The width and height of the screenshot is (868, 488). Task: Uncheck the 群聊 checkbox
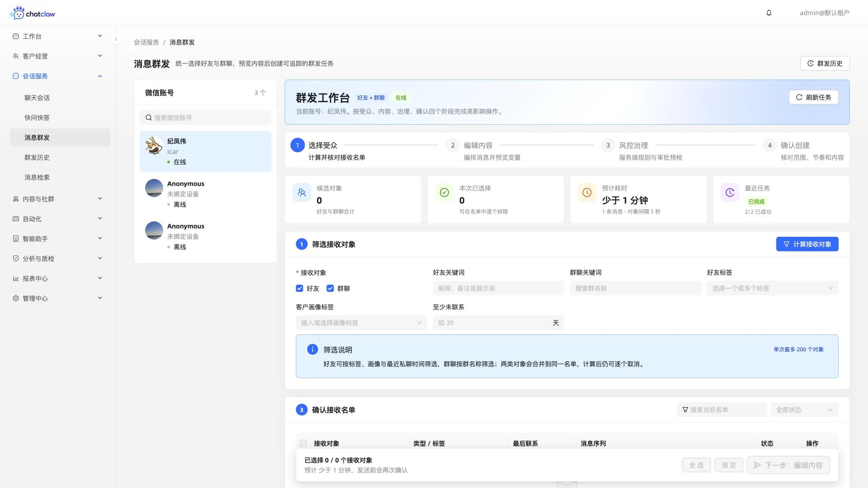pos(330,288)
